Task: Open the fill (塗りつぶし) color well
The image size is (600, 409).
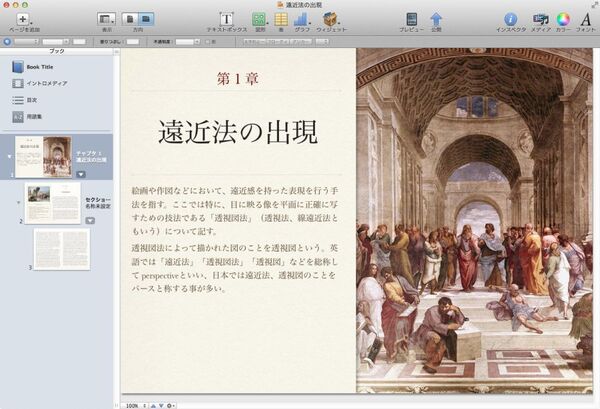Action: click(133, 42)
